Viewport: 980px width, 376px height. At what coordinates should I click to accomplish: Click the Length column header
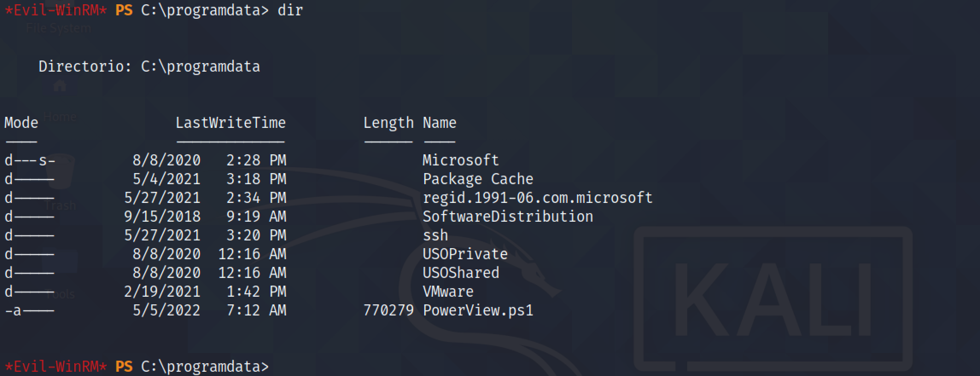388,123
